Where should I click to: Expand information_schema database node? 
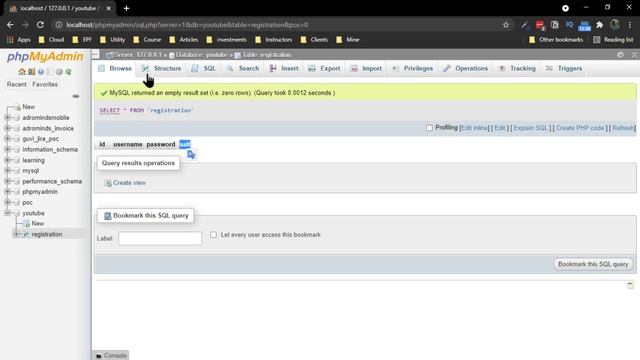(7, 149)
